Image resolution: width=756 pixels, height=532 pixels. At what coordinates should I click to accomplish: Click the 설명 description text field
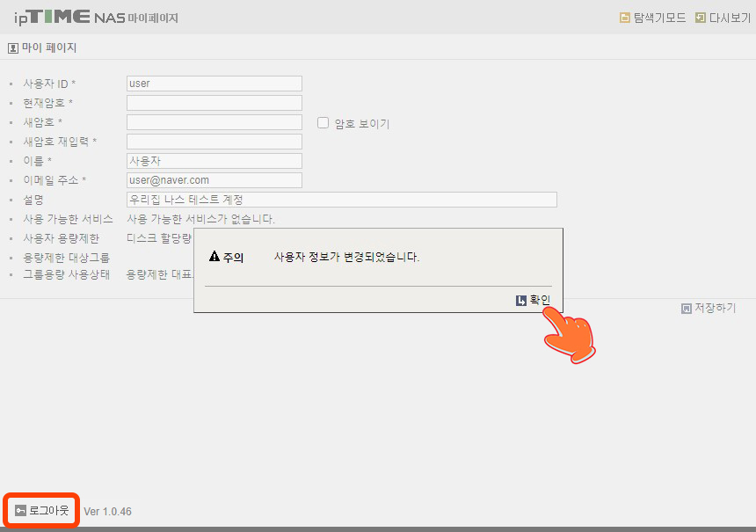click(x=341, y=200)
